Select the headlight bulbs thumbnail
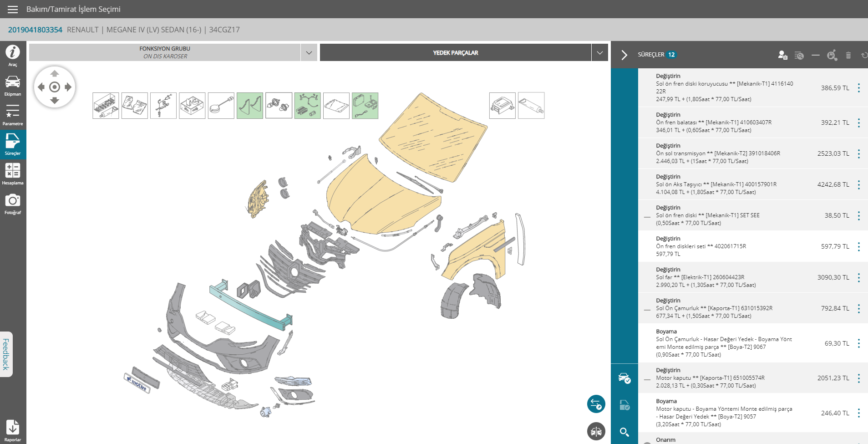This screenshot has height=444, width=868. 279,106
